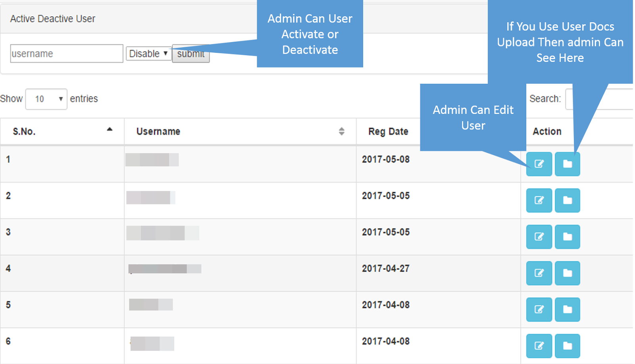Click the Search label
The width and height of the screenshot is (635, 364).
[x=545, y=98]
